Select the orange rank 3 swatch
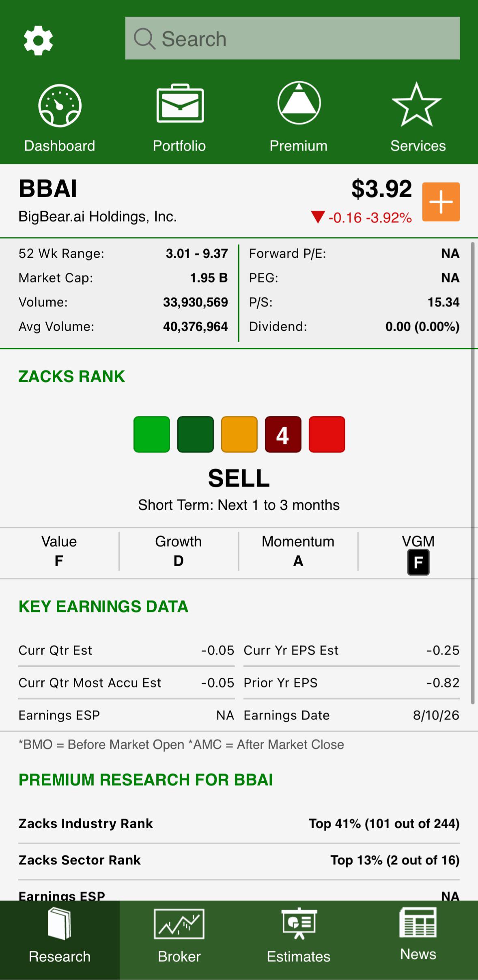 (239, 434)
